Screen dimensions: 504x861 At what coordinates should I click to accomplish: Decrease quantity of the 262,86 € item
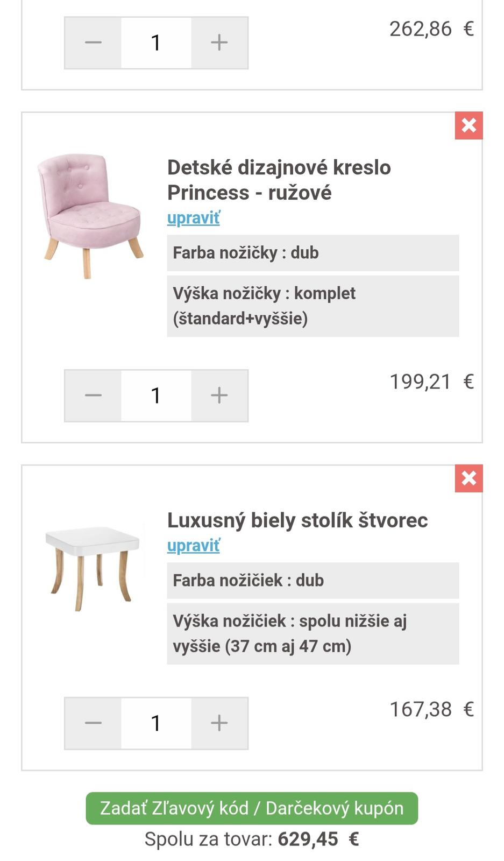93,43
